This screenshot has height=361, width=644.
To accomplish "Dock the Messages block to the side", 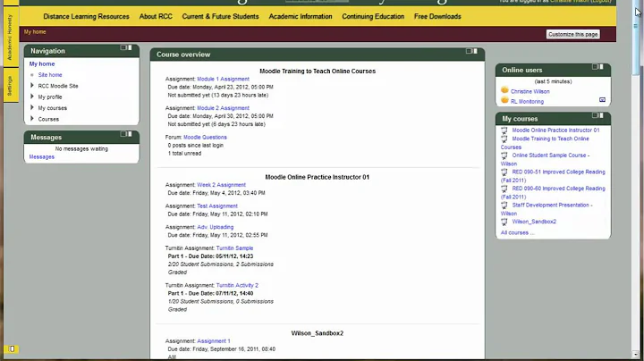I will click(x=130, y=134).
